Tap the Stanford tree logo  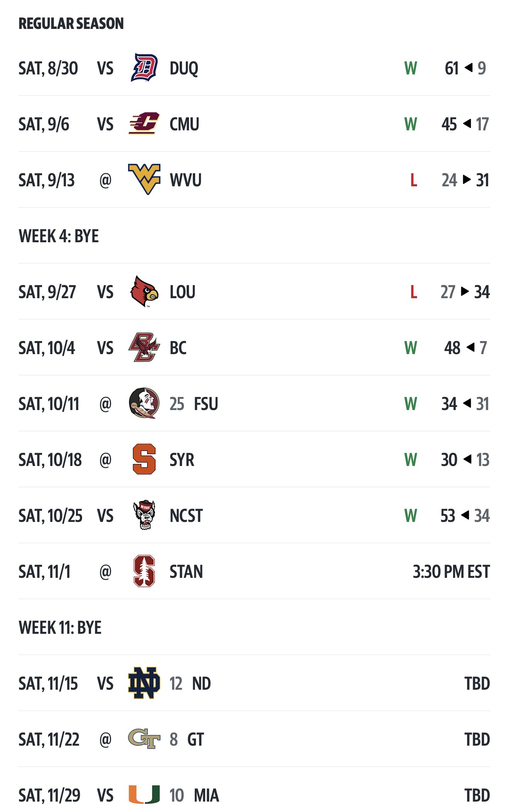click(144, 571)
